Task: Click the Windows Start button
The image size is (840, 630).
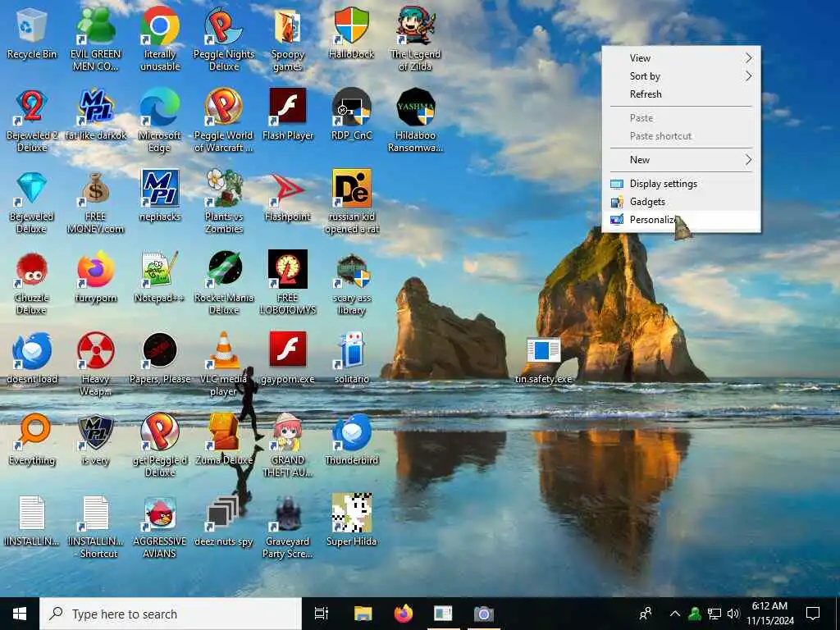Action: pos(20,614)
